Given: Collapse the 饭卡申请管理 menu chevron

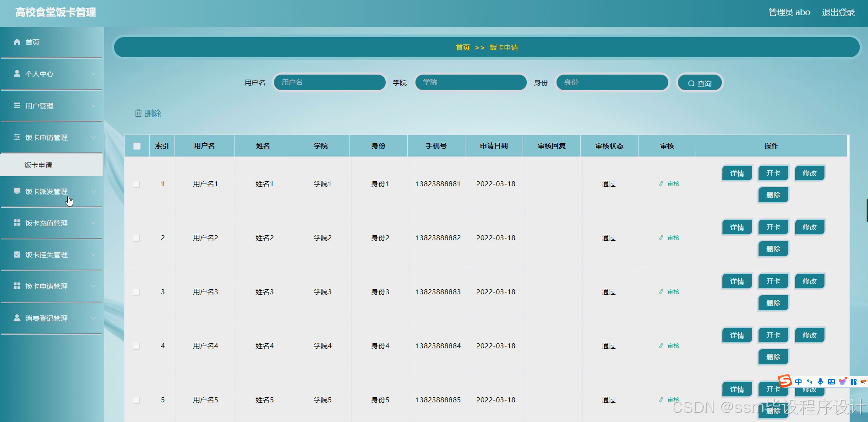Looking at the screenshot, I should [x=93, y=137].
